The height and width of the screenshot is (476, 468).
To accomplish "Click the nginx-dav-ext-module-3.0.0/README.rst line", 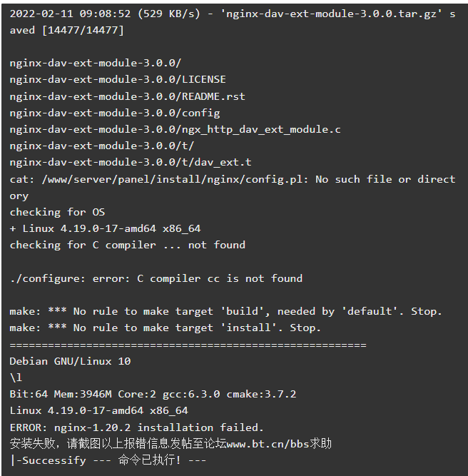I will 128,96.
